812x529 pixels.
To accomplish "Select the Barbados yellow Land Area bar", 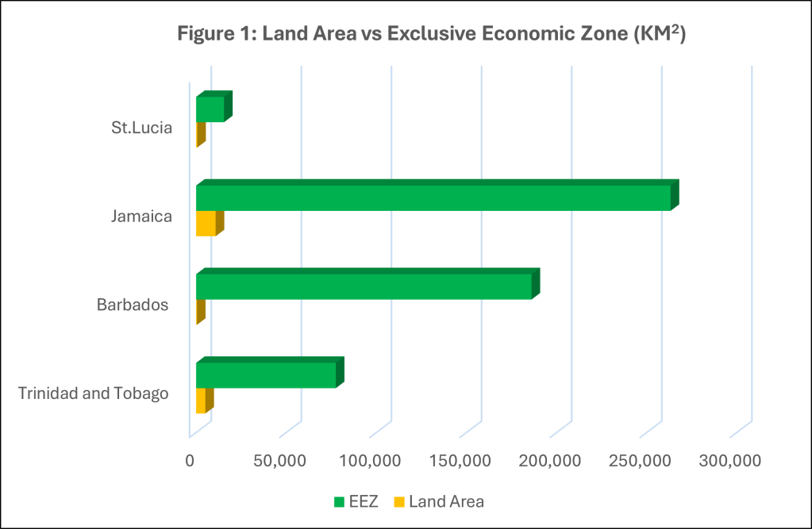I will coord(200,312).
